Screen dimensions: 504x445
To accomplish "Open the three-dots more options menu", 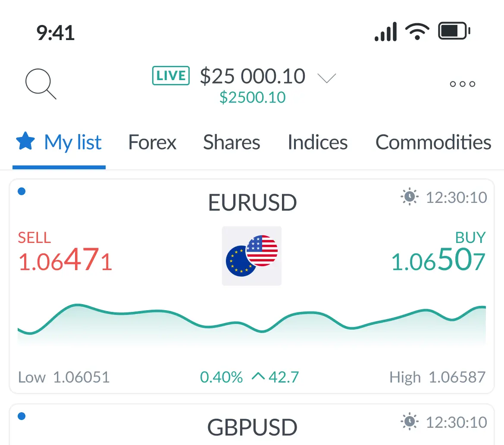I will [x=462, y=84].
